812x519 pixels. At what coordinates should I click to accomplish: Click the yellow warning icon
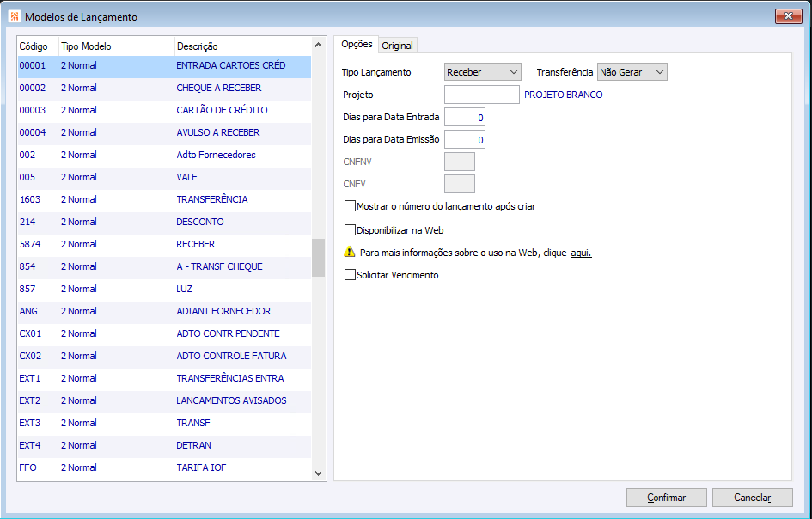pyautogui.click(x=350, y=253)
